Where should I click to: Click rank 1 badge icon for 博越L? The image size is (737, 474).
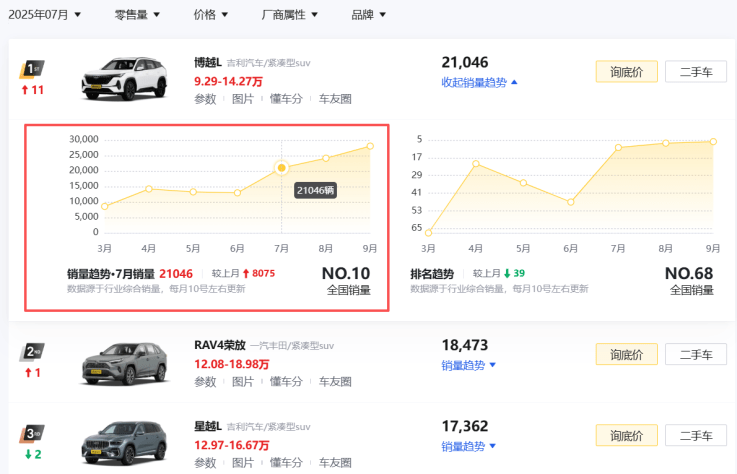[x=32, y=70]
